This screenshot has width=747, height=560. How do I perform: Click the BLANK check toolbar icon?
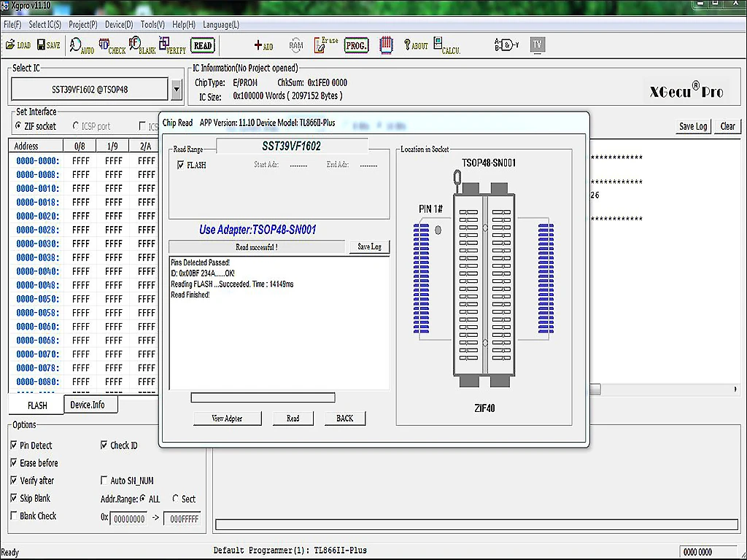142,46
